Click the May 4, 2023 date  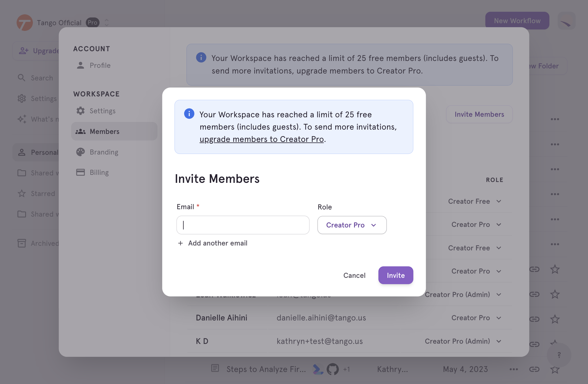pyautogui.click(x=465, y=369)
